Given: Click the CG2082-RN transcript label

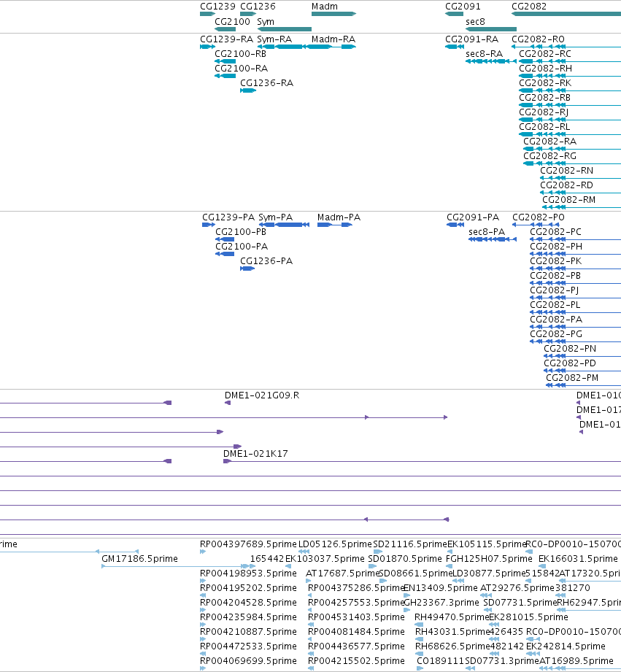Looking at the screenshot, I should (x=566, y=170).
